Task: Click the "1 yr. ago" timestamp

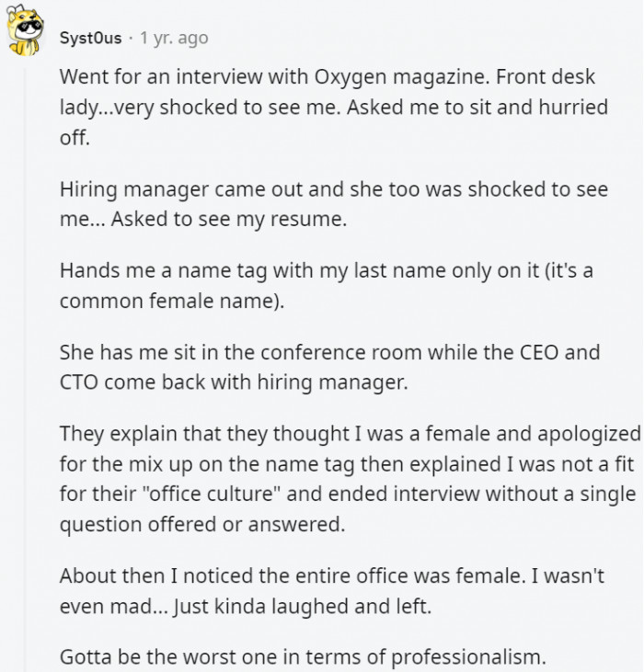Action: (x=174, y=38)
